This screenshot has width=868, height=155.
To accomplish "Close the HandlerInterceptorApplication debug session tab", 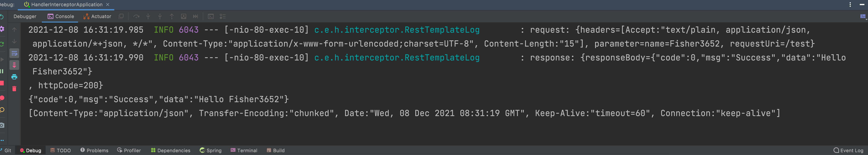I will click(107, 5).
